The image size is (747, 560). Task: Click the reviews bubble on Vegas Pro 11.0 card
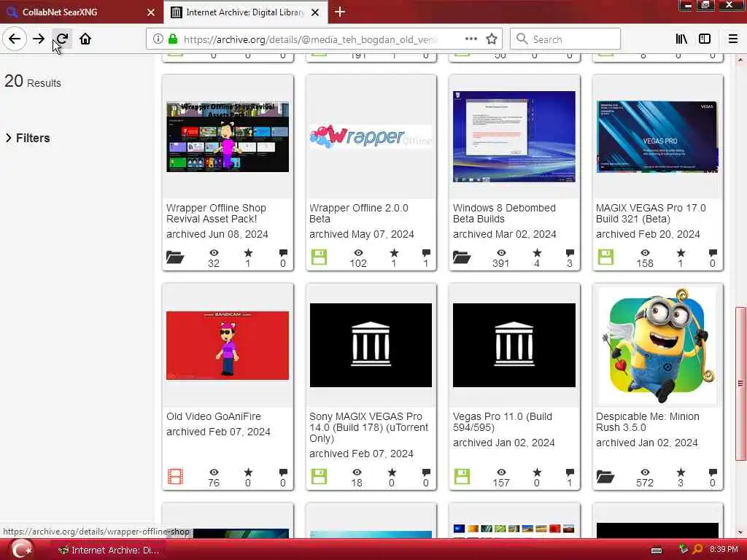coord(570,472)
